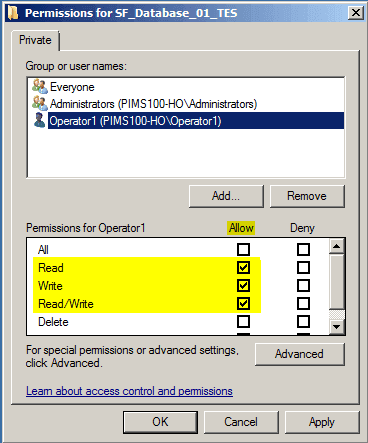Click the permissions list scroll up arrow
This screenshot has width=368, height=443.
pos(337,246)
